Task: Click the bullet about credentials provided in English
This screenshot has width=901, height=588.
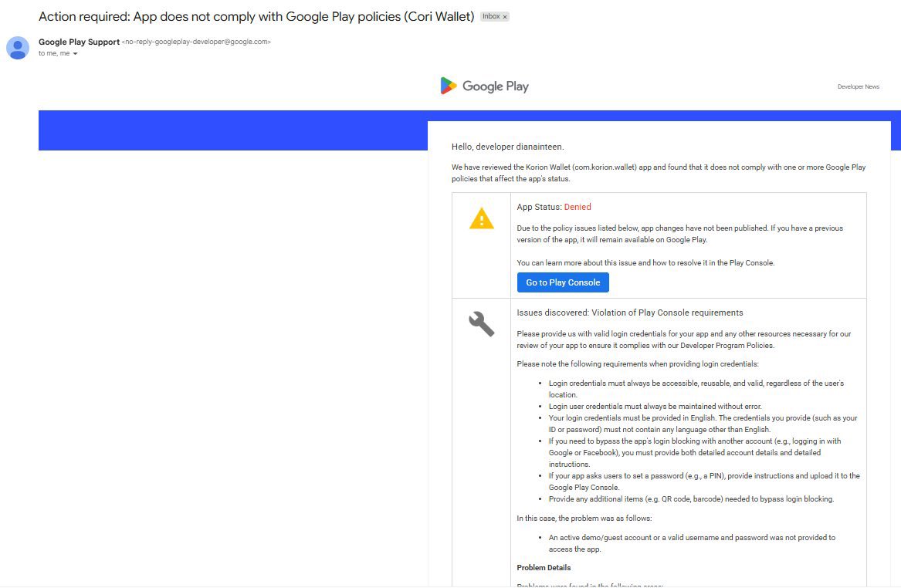Action: pos(703,423)
